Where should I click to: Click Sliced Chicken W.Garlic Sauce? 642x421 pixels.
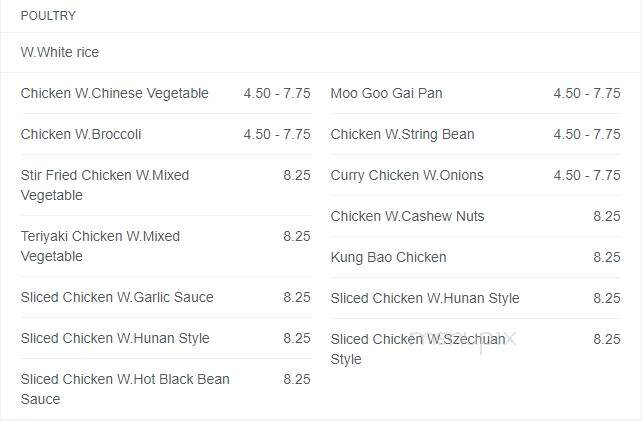click(x=117, y=297)
